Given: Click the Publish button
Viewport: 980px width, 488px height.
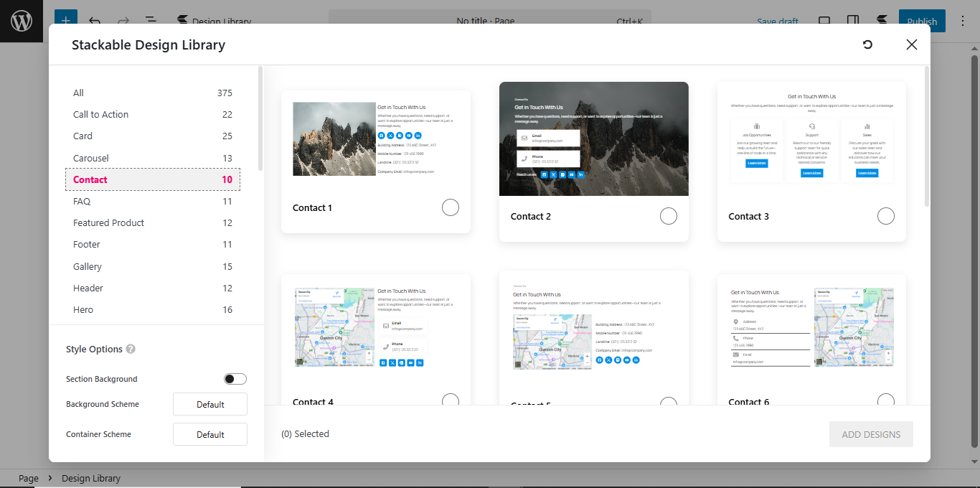Looking at the screenshot, I should click(x=922, y=21).
